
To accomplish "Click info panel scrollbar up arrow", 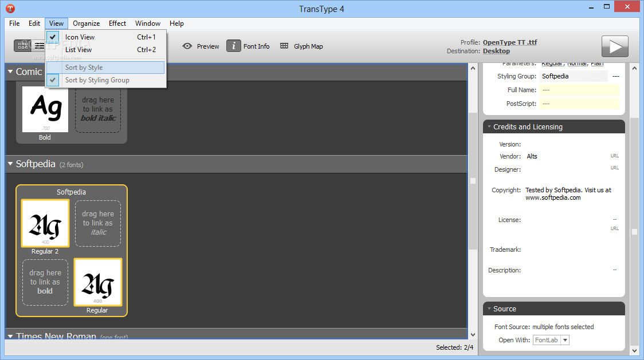I will [x=635, y=69].
